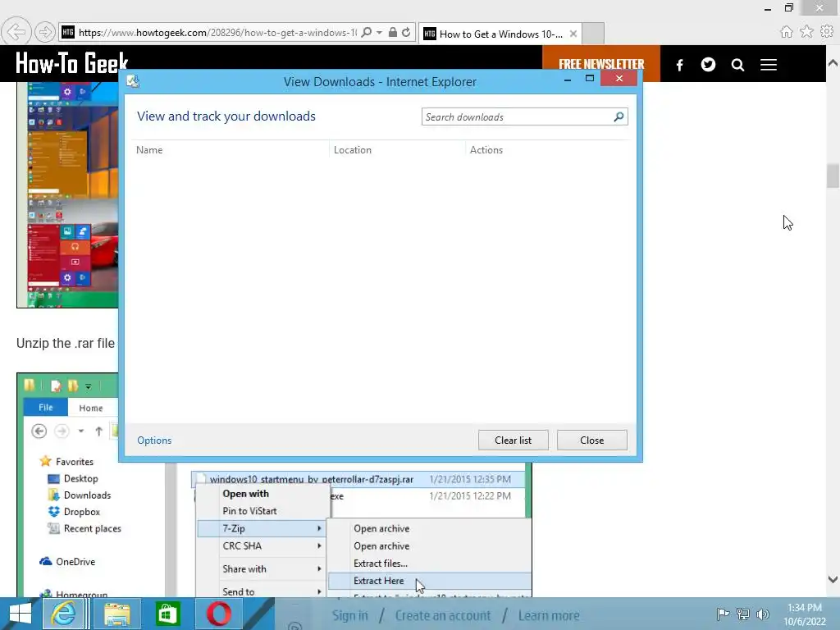Minimize the View Downloads dialog
The width and height of the screenshot is (840, 630).
tap(568, 80)
